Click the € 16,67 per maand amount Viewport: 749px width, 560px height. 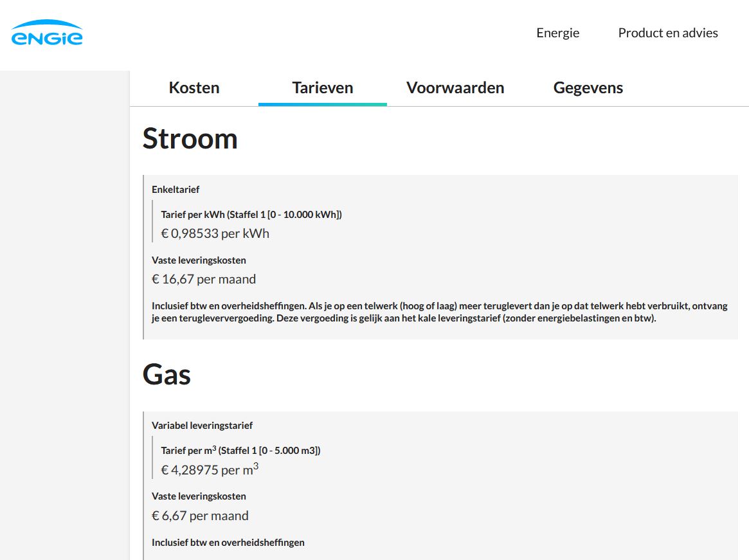coord(204,279)
